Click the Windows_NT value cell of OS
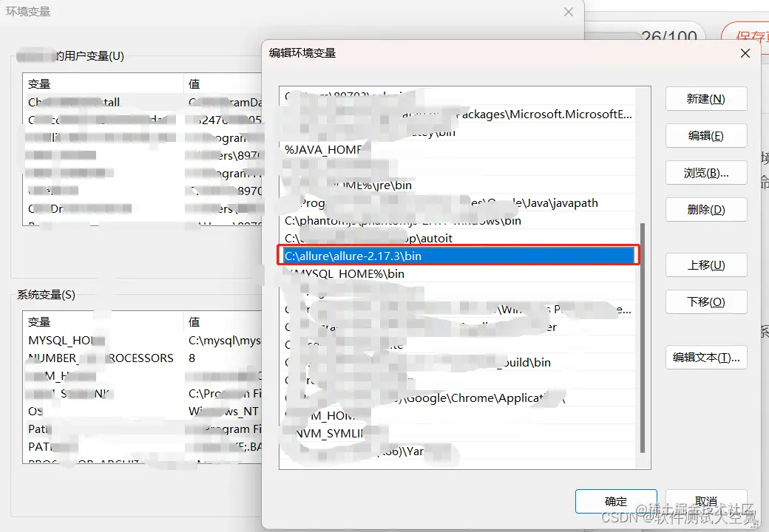The height and width of the screenshot is (532, 769). (223, 411)
